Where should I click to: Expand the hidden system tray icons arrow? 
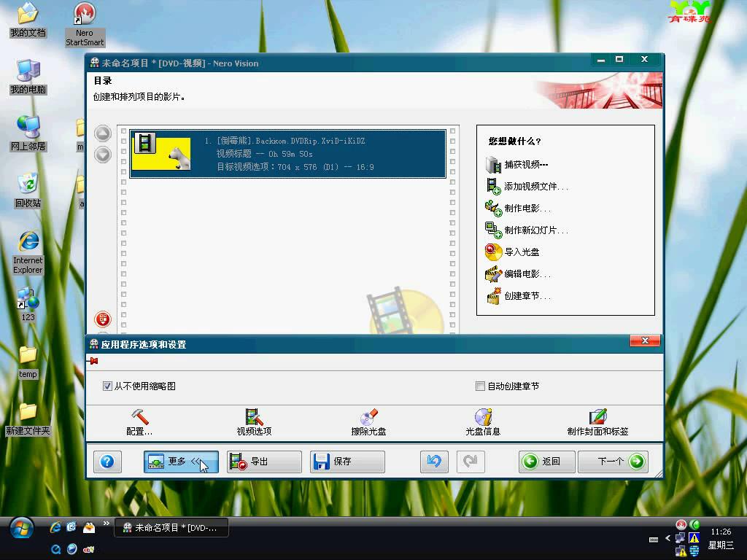click(x=667, y=538)
